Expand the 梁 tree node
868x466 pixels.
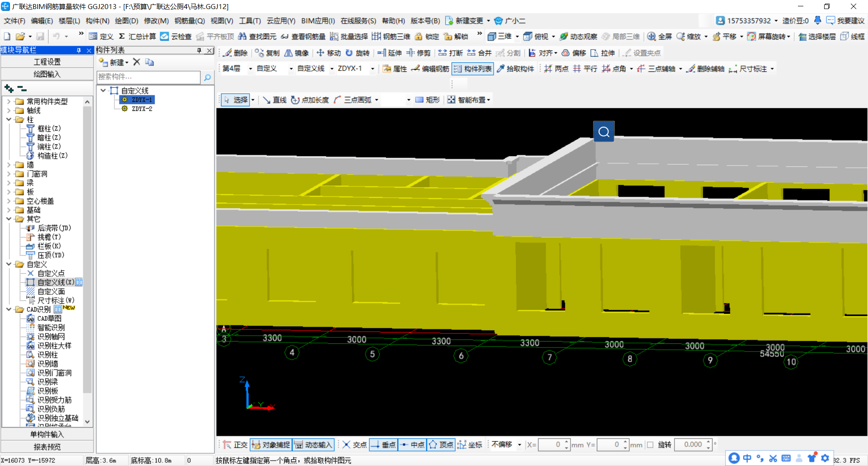(9, 183)
